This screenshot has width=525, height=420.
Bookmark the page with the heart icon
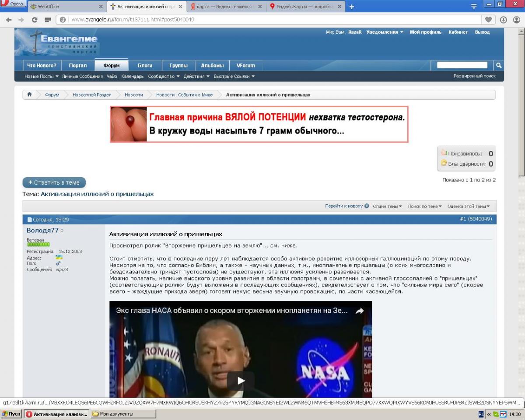click(488, 20)
